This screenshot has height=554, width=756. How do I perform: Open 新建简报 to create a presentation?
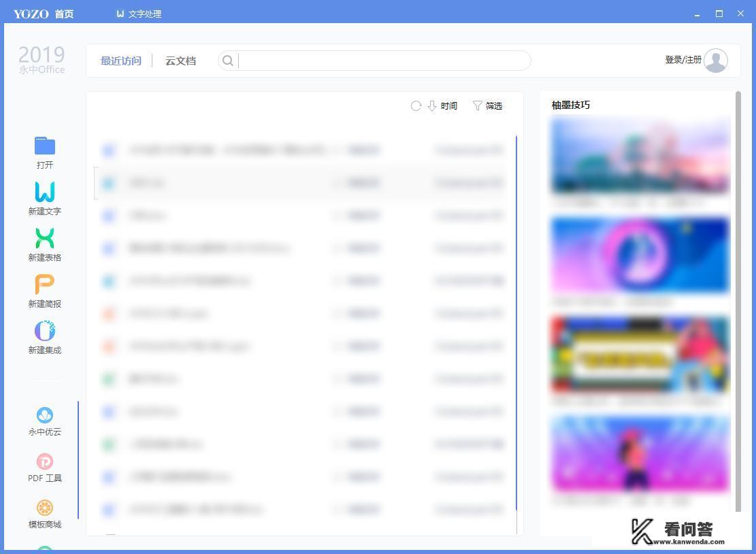tap(44, 284)
